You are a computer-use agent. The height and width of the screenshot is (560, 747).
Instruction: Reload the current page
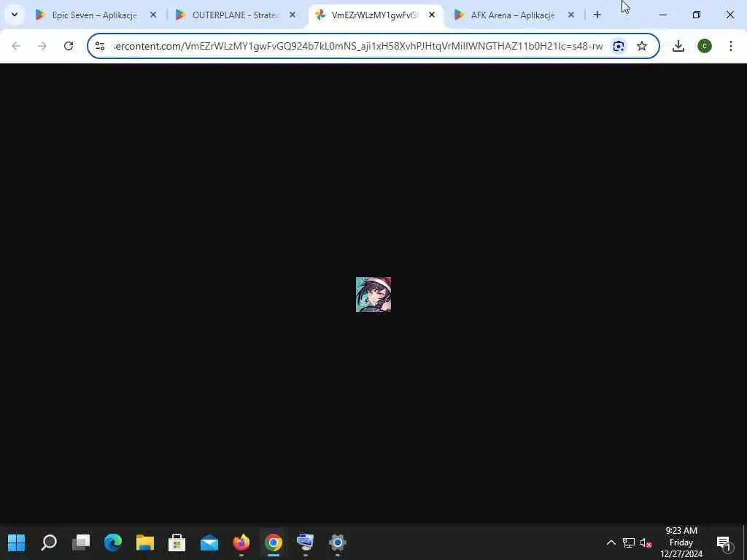69,46
